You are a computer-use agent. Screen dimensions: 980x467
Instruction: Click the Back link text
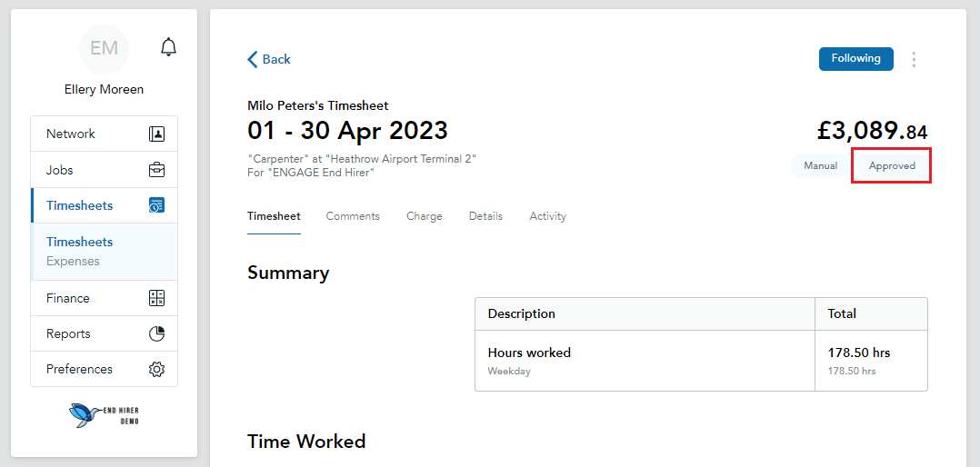[x=276, y=59]
